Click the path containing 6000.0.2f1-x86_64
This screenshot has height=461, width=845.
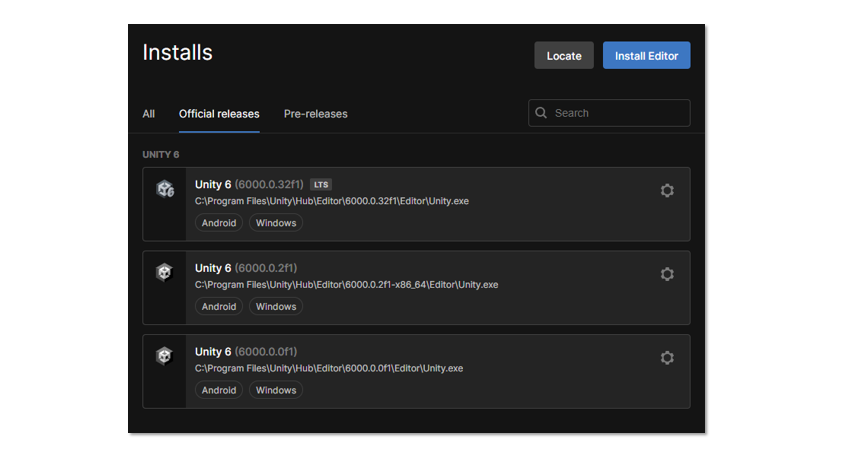click(347, 285)
